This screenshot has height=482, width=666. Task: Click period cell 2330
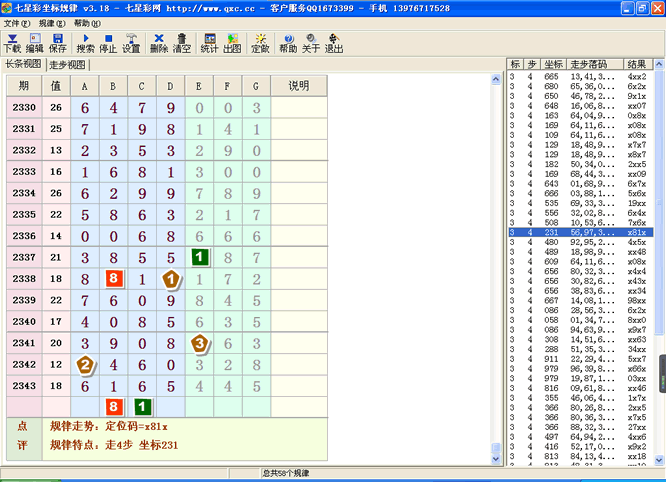(24, 107)
